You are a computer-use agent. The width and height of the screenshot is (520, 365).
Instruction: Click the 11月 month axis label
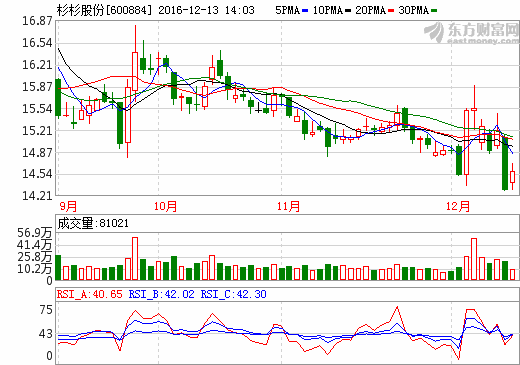pyautogui.click(x=288, y=206)
